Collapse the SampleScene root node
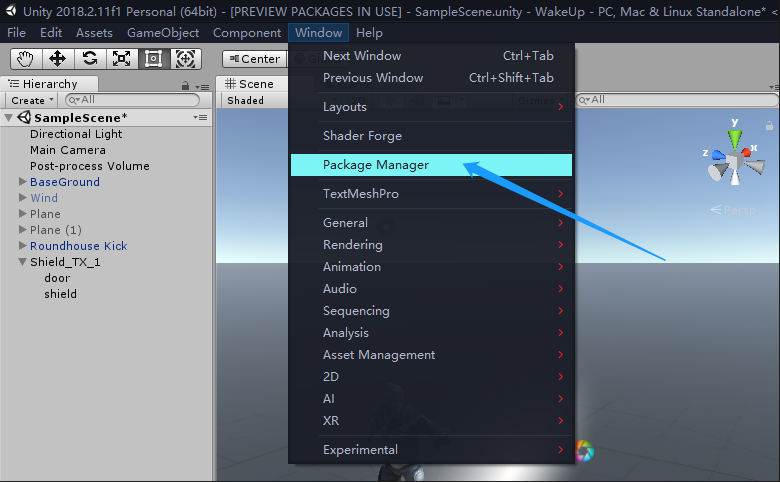The width and height of the screenshot is (780, 482). click(8, 118)
